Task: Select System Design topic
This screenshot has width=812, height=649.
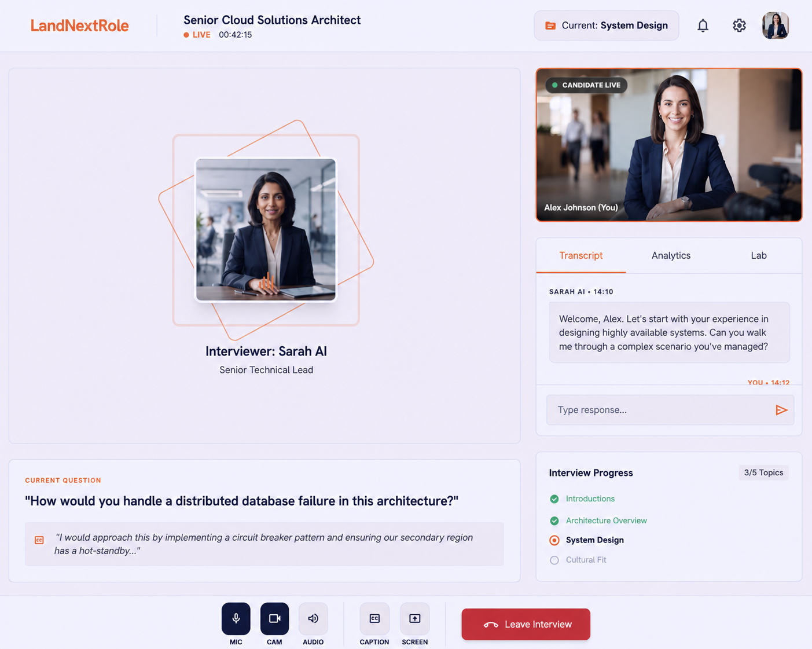Action: [595, 540]
